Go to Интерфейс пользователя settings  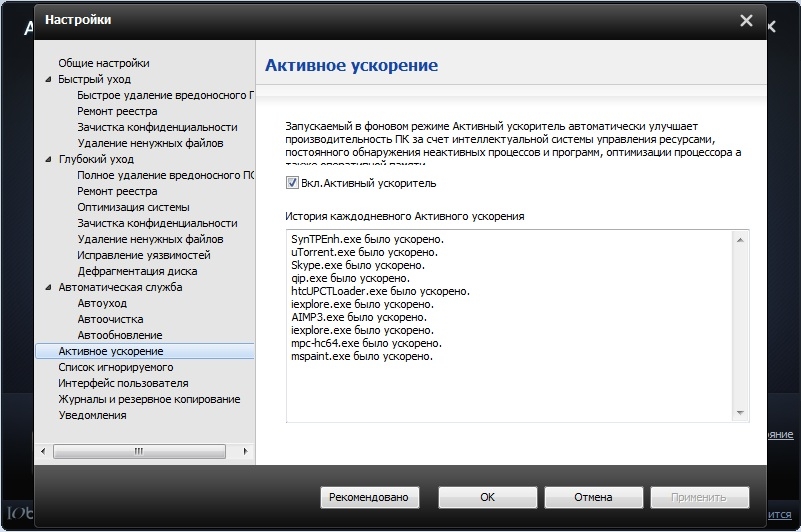123,383
